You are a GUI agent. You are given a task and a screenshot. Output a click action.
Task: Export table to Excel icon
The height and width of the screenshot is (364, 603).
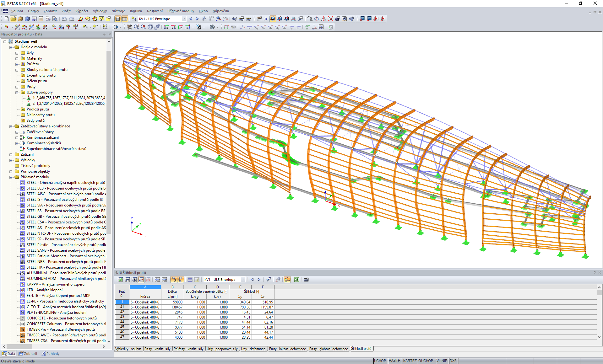click(296, 280)
